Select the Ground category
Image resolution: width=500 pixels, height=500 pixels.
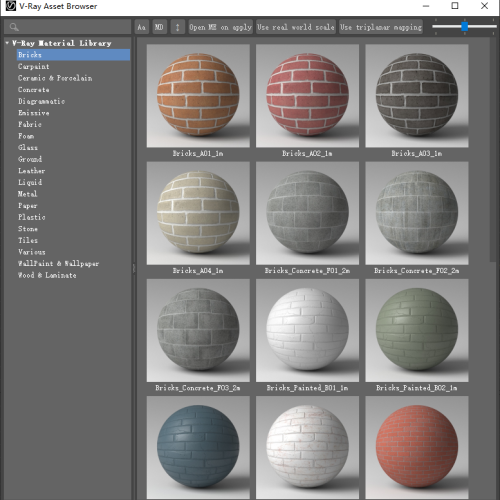click(x=30, y=159)
